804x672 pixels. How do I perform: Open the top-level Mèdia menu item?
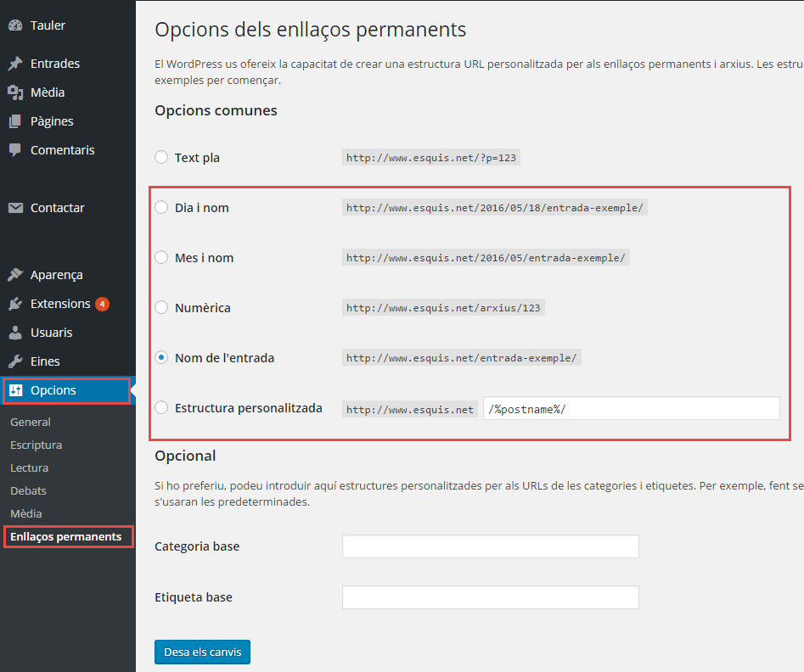48,92
